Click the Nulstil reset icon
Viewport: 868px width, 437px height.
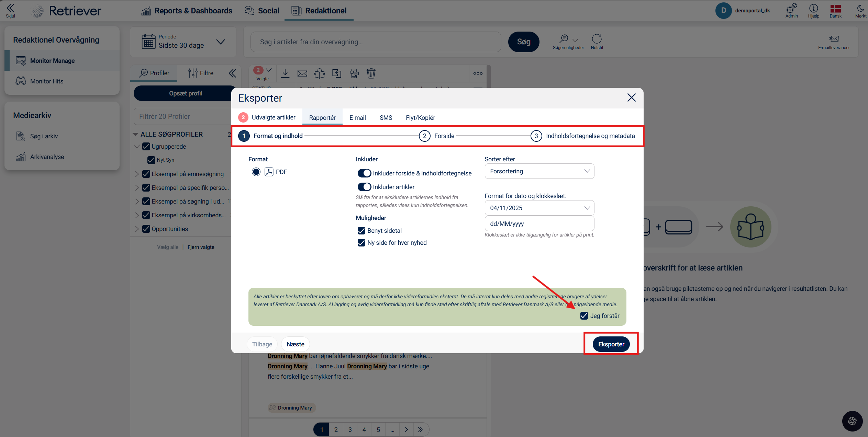point(597,39)
